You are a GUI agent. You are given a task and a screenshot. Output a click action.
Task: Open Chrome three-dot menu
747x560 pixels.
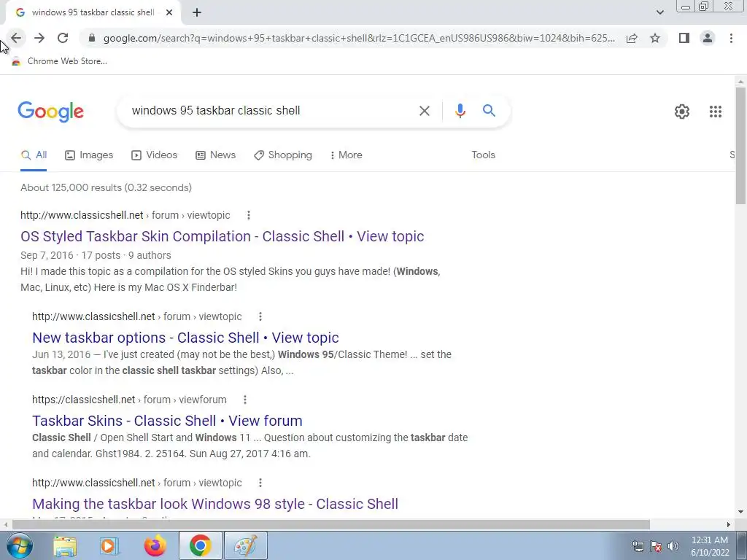pos(731,38)
